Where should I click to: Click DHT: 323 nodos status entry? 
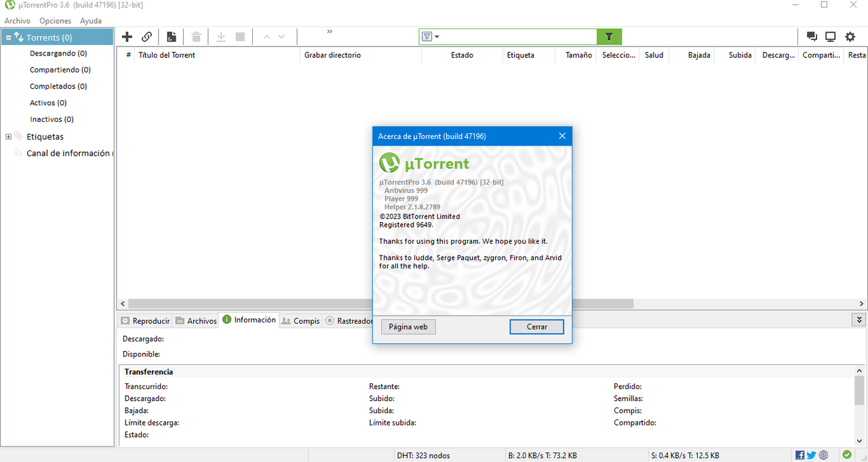[423, 455]
